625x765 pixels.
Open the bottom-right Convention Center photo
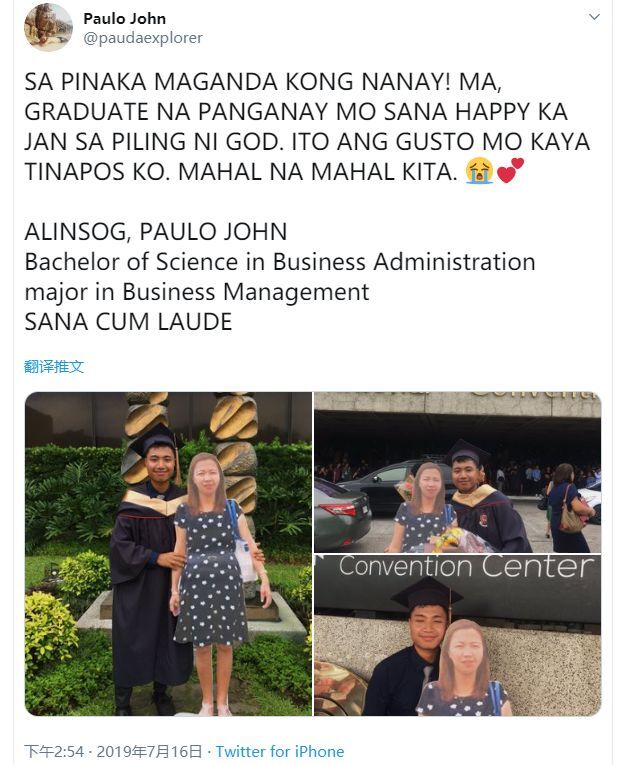tap(458, 635)
